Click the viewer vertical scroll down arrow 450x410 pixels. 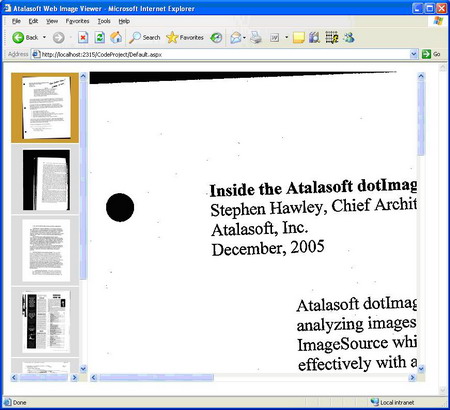pyautogui.click(x=421, y=369)
